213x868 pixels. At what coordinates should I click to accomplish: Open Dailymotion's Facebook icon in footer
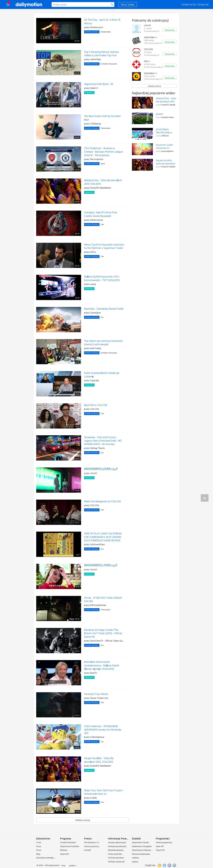coord(169,865)
